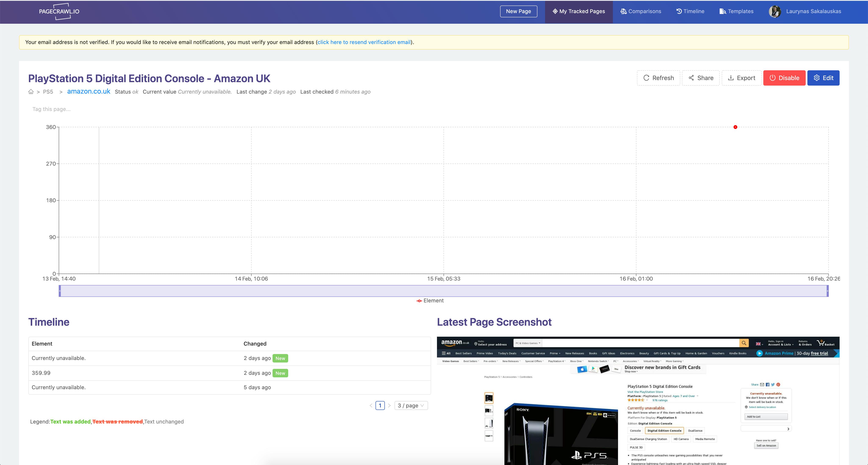Click 'Current value Currently unavailable.' status text
Viewport: 868px width, 465px height.
click(187, 92)
